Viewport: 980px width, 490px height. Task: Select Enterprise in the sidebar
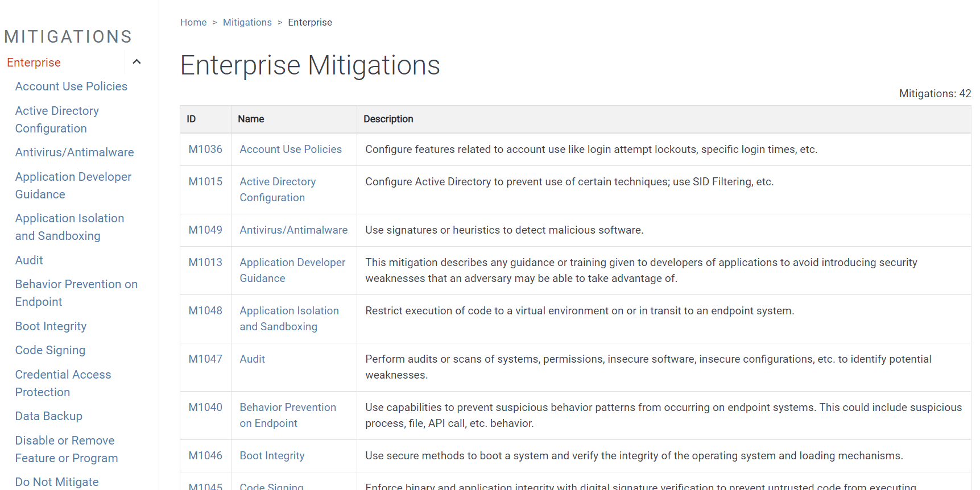[34, 63]
